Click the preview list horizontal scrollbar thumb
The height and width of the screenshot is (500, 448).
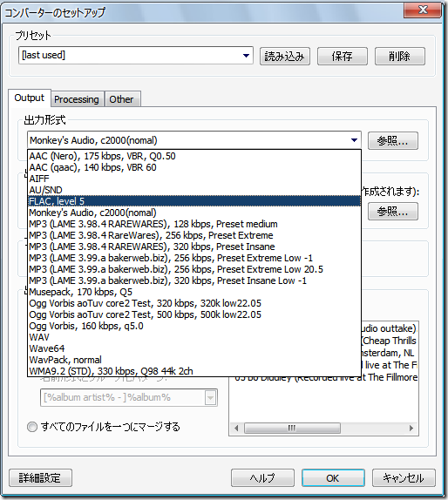(x=292, y=428)
